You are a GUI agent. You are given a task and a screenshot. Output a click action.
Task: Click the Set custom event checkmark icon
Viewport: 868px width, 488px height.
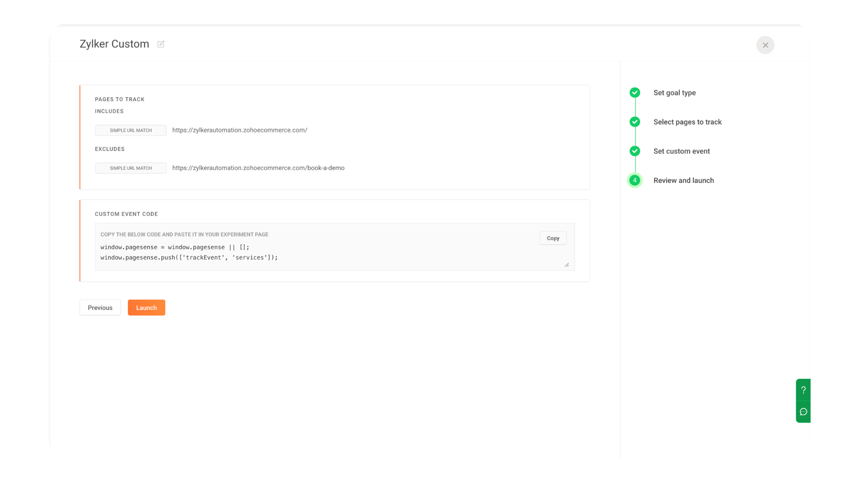[x=635, y=151]
